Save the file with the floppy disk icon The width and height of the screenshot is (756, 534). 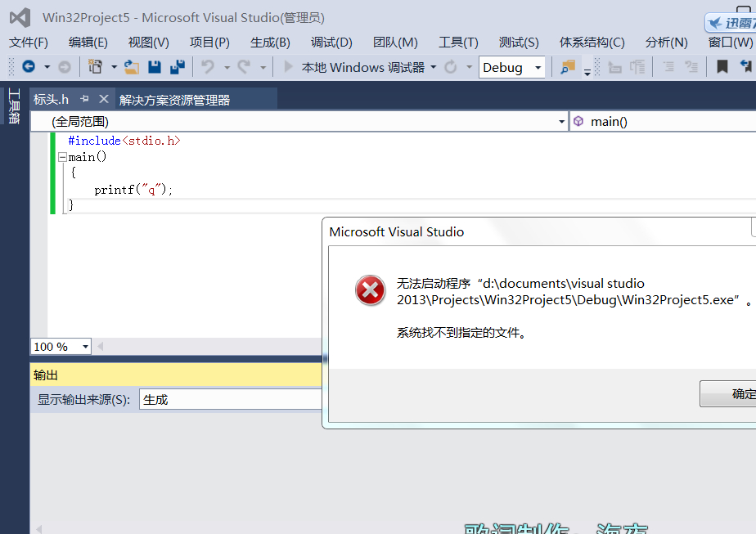pyautogui.click(x=155, y=66)
